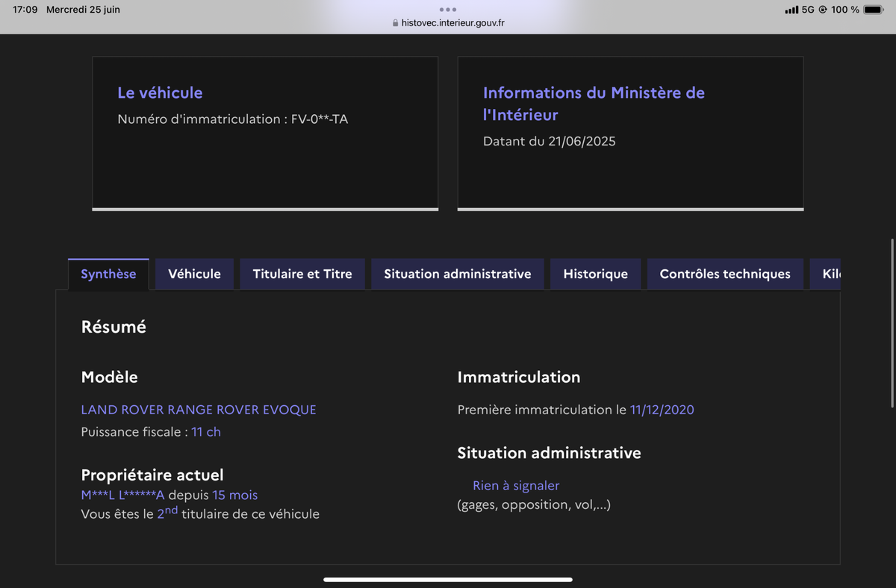Tap the page scrollbar on the right edge
This screenshot has width=896, height=588.
892,322
